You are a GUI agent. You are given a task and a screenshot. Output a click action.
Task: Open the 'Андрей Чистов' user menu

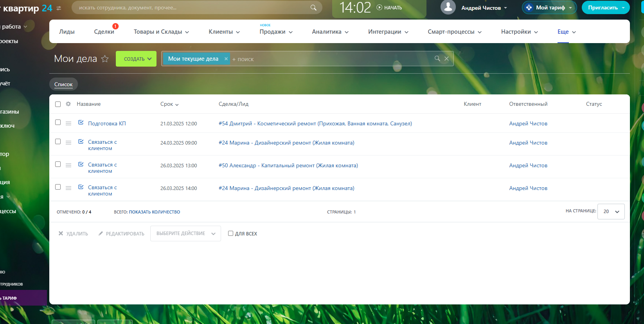tap(484, 8)
